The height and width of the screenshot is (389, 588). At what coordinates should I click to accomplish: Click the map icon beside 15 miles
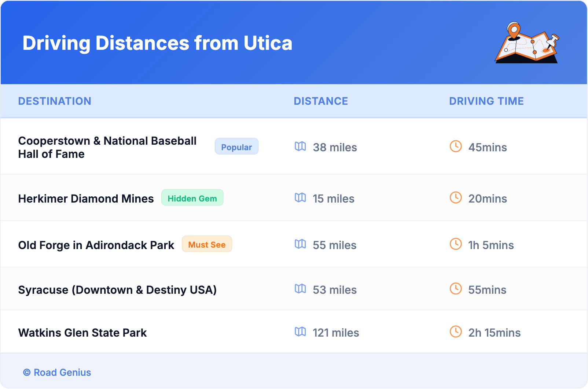click(x=300, y=198)
